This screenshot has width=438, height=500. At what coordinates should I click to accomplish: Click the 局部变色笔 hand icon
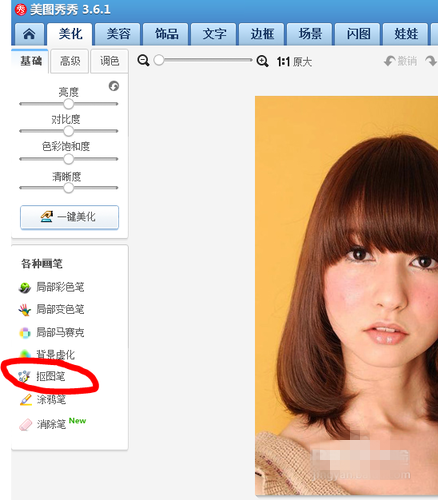coord(25,310)
